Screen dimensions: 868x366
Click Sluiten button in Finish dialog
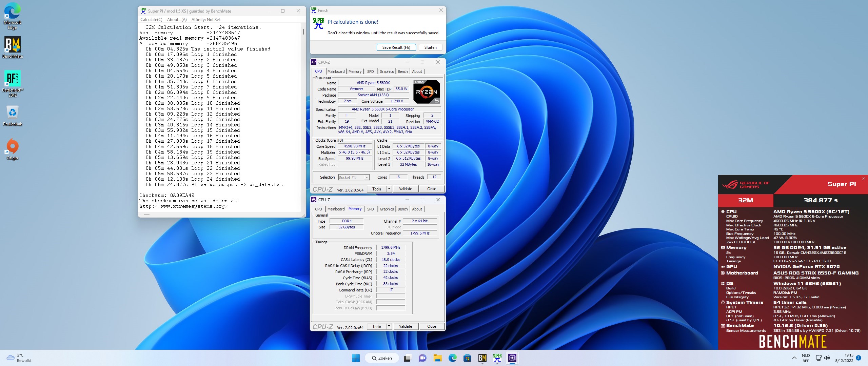[430, 47]
